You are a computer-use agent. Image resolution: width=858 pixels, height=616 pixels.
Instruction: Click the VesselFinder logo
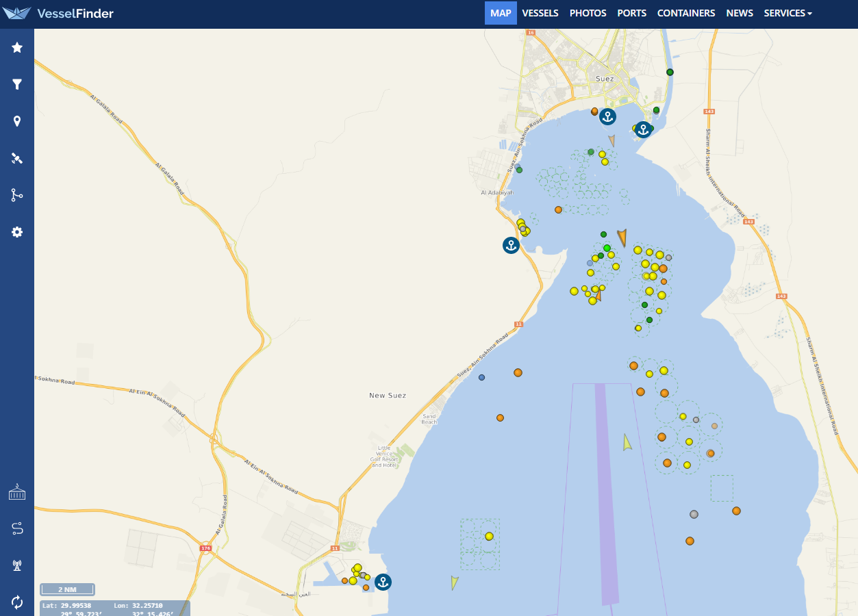[58, 13]
